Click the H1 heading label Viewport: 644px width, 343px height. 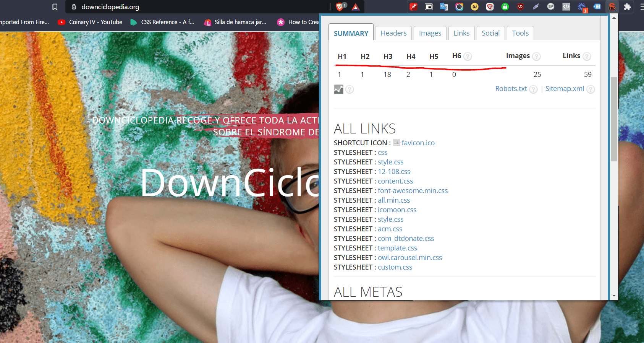click(342, 57)
